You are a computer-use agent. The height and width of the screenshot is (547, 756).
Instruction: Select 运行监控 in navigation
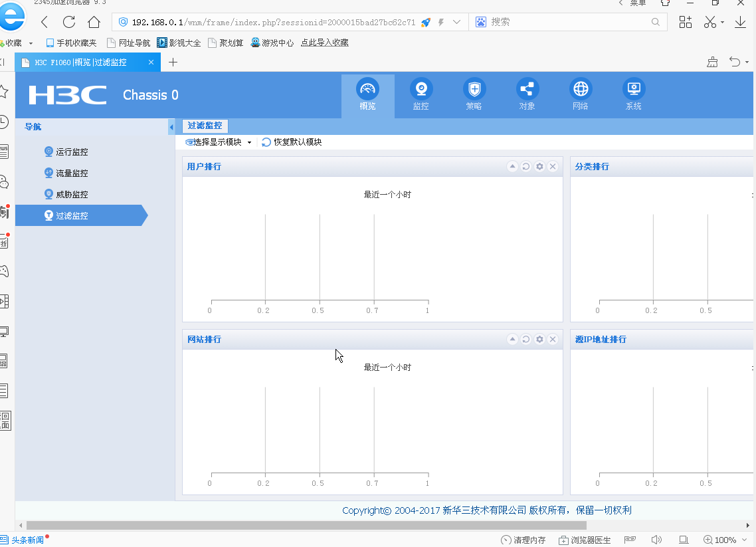[x=66, y=152]
